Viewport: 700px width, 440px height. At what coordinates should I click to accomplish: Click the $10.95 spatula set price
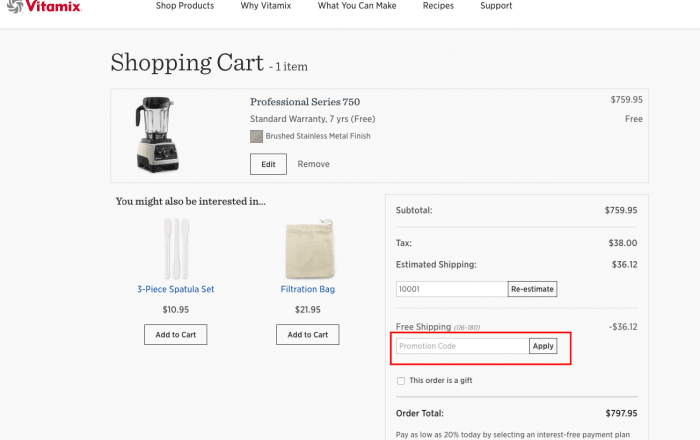pos(175,309)
